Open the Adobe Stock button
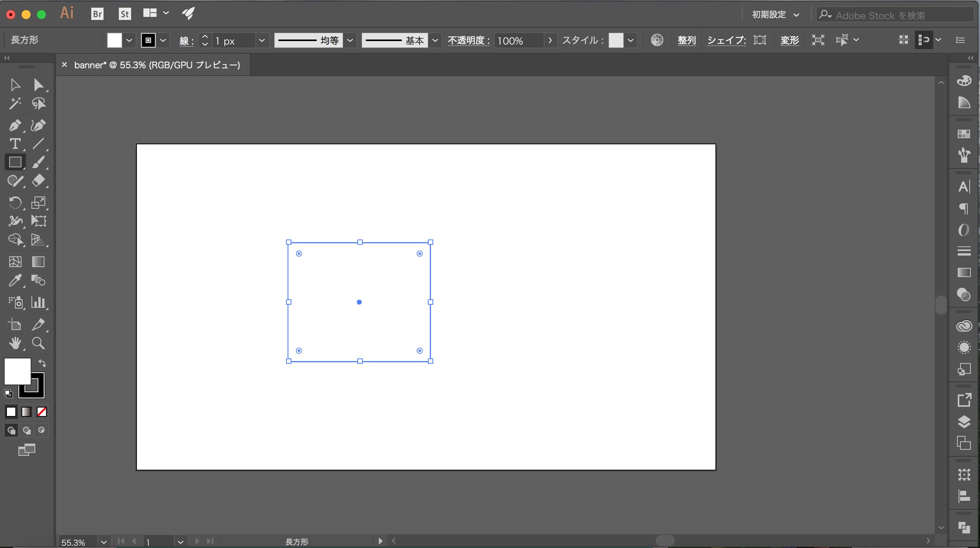980x548 pixels. point(125,14)
